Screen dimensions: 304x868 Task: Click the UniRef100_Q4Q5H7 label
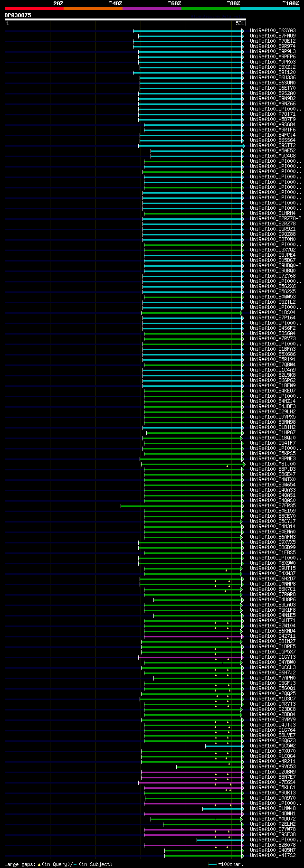pyautogui.click(x=273, y=850)
